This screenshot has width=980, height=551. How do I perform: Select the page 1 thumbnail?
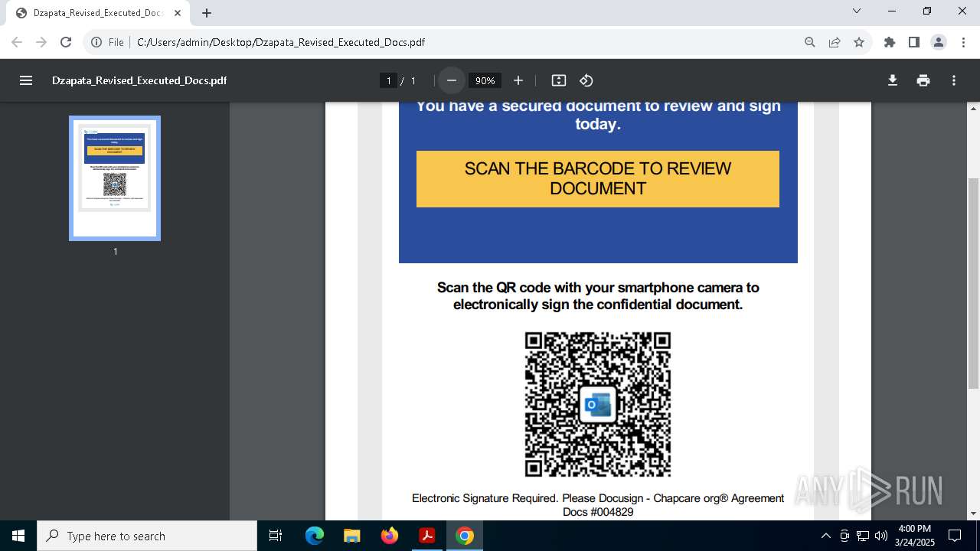pyautogui.click(x=115, y=178)
